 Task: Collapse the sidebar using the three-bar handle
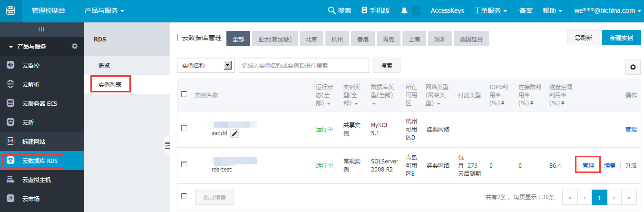click(x=41, y=30)
